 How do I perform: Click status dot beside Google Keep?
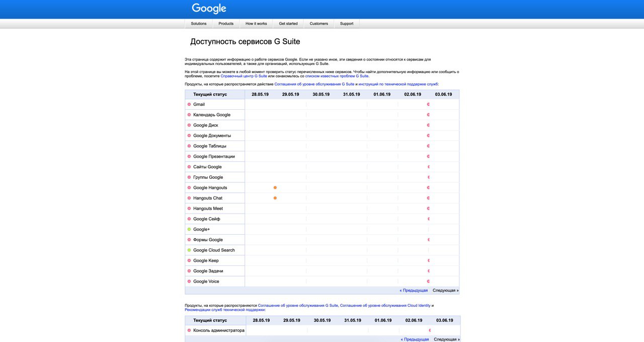pos(189,260)
